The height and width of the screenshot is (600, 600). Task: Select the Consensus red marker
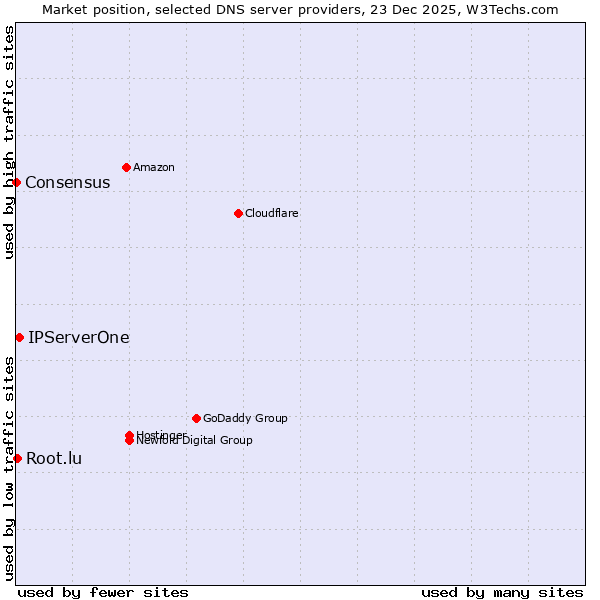point(16,182)
